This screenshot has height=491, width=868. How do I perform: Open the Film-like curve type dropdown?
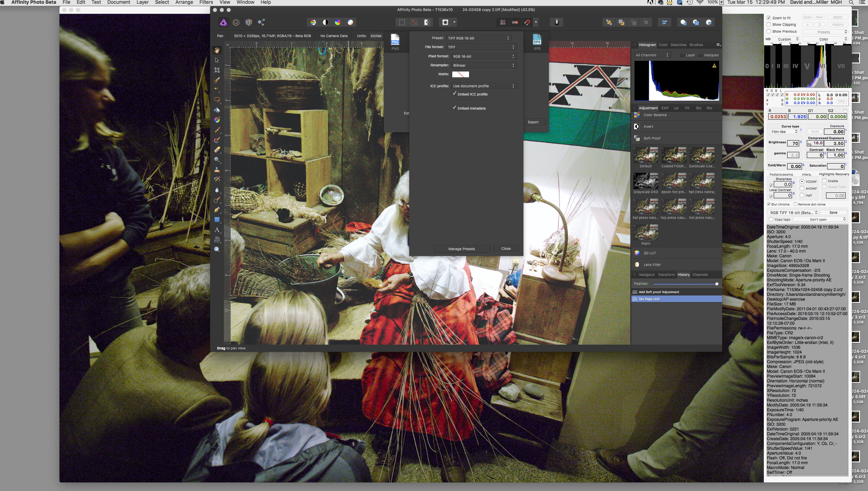coord(784,132)
